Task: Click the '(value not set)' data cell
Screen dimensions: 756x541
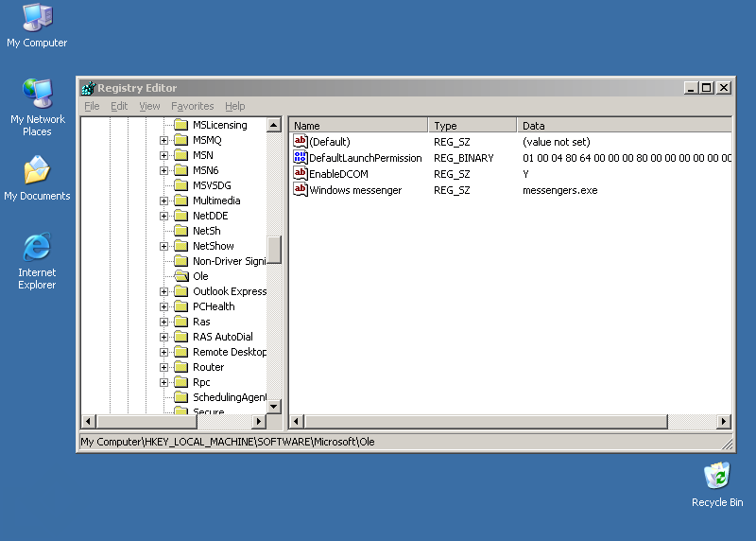Action: [x=556, y=142]
